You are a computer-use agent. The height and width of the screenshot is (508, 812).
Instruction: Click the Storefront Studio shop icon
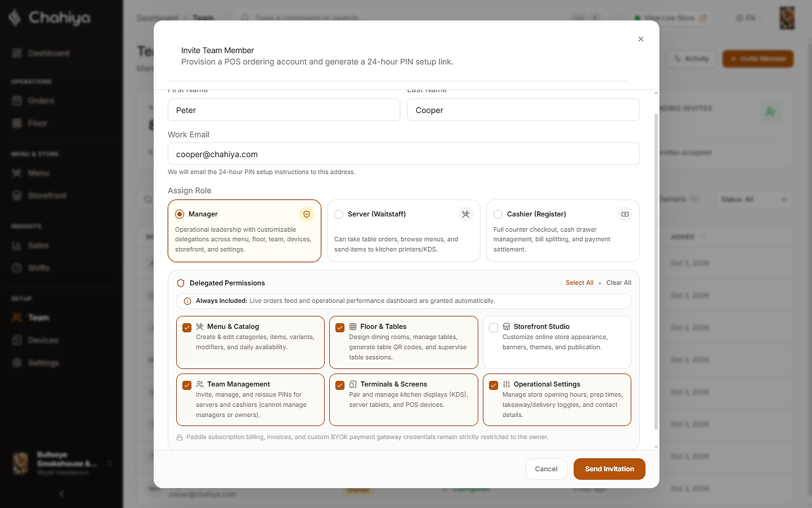coord(507,327)
